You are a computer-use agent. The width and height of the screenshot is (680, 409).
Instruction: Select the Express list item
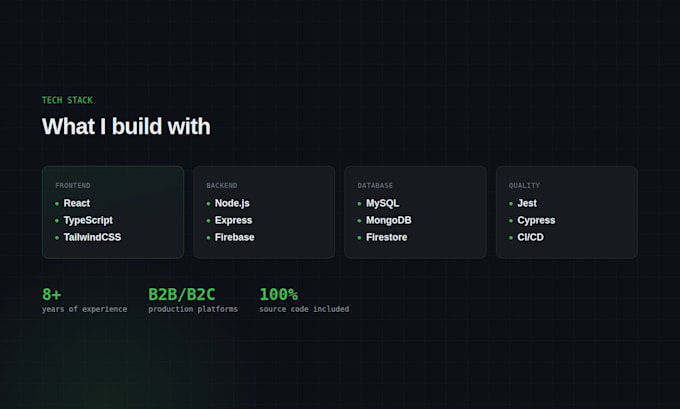(x=229, y=220)
